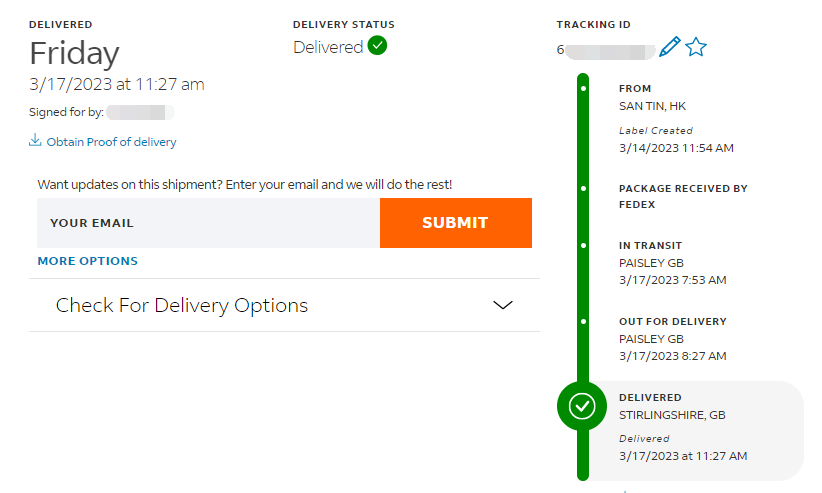Expand Check For Delivery Options chevron
Image resolution: width=822 pixels, height=493 pixels.
503,305
